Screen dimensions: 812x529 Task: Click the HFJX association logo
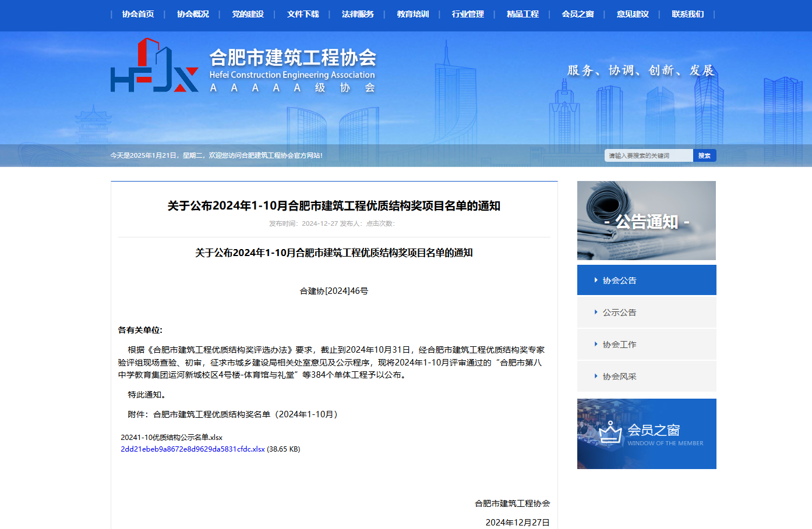tap(154, 66)
